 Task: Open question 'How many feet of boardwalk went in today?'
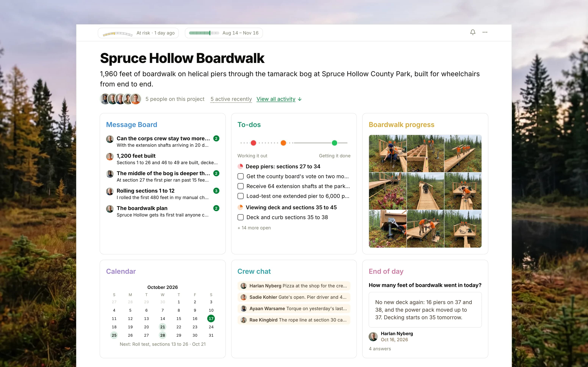[425, 285]
